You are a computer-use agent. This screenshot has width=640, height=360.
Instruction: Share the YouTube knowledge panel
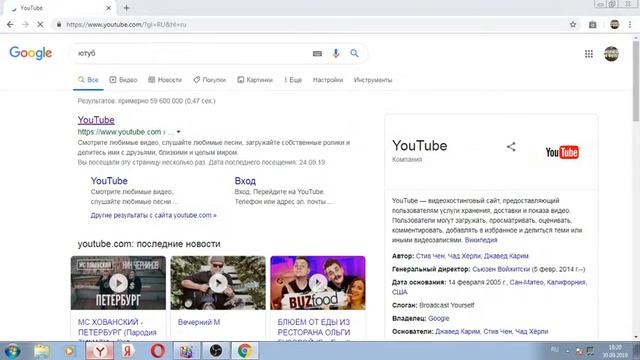point(511,147)
